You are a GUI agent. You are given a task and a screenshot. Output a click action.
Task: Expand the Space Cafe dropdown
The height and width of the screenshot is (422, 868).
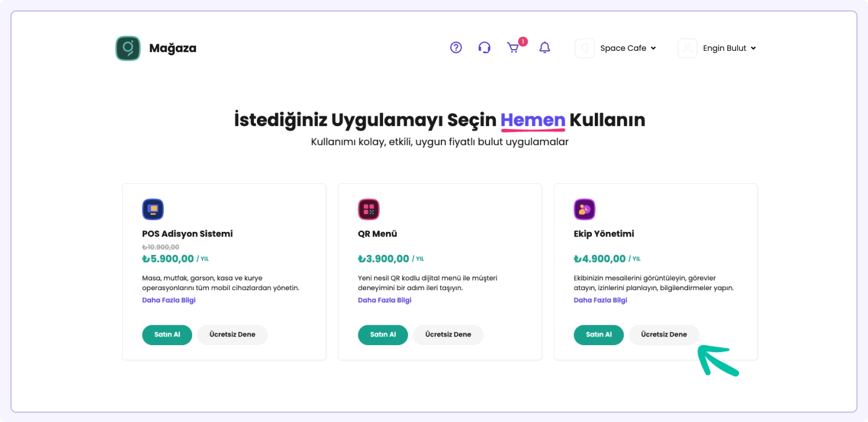(x=628, y=49)
